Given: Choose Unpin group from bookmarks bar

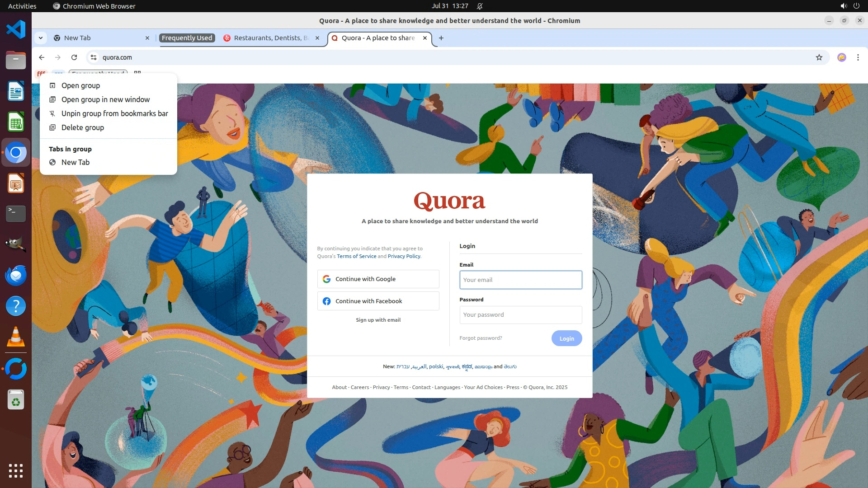Looking at the screenshot, I should tap(114, 113).
